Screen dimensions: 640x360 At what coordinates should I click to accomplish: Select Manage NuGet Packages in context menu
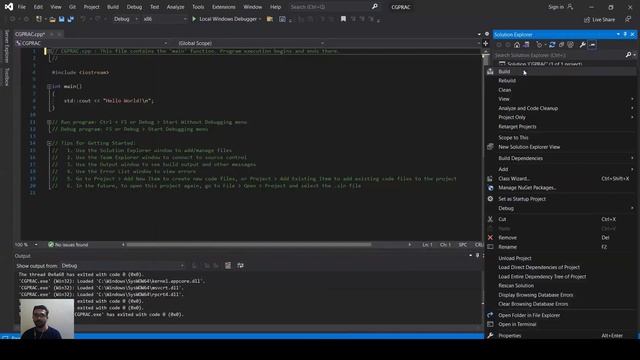560,188
